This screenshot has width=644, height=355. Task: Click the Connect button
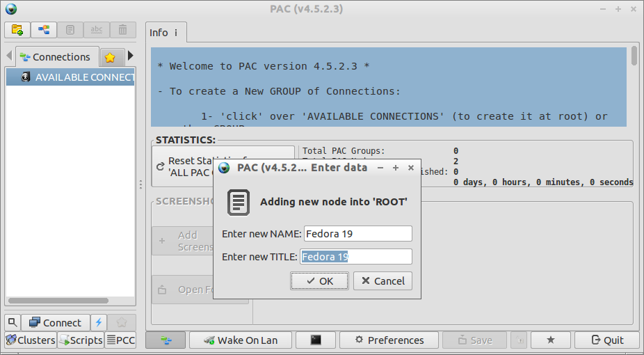coord(56,322)
